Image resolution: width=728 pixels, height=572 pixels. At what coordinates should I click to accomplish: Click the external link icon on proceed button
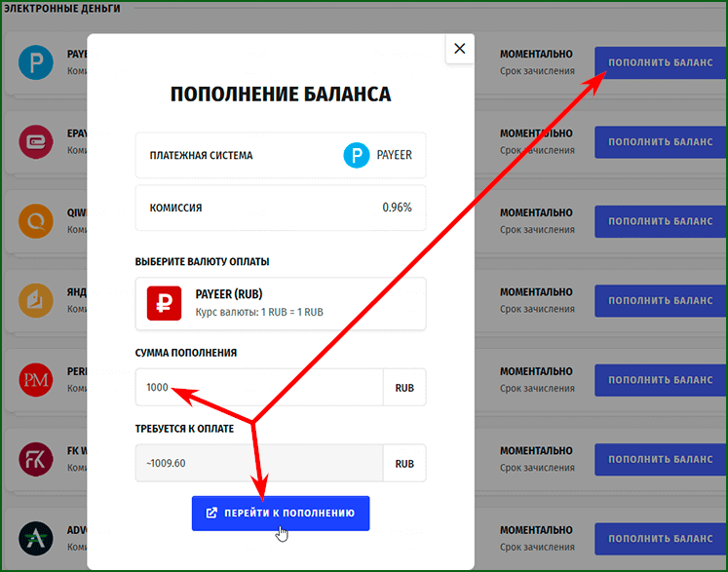(x=211, y=513)
